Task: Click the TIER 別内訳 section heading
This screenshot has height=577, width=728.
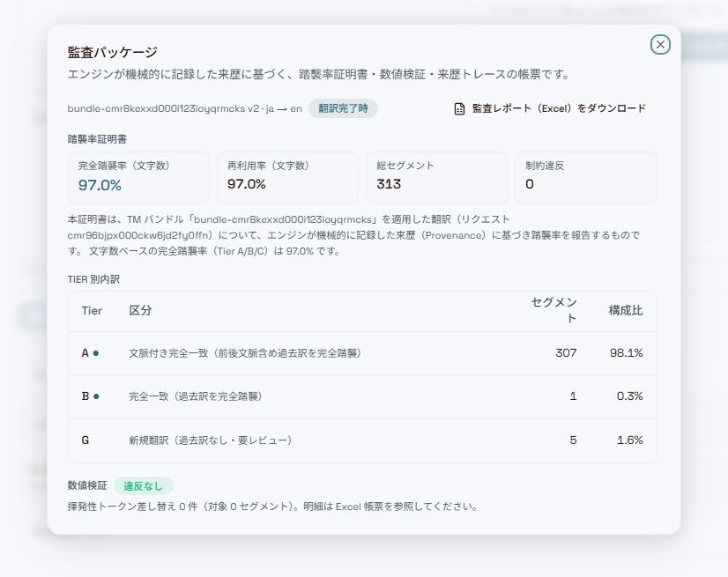Action: pyautogui.click(x=93, y=279)
